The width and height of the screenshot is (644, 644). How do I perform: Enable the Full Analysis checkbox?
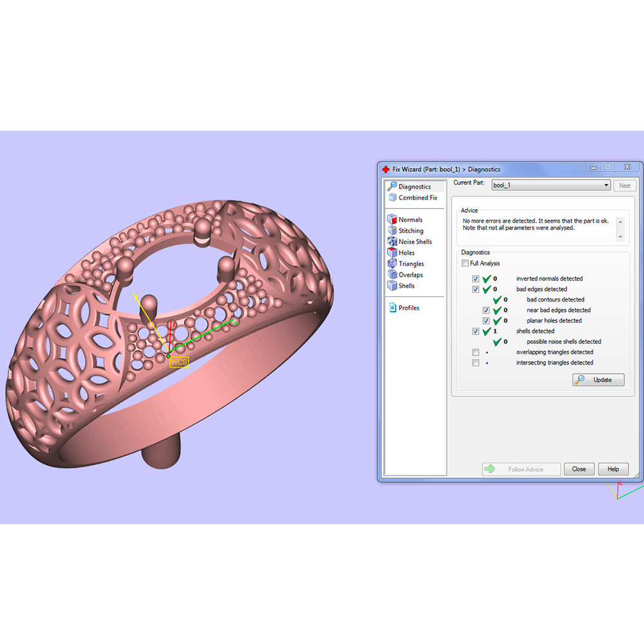click(465, 263)
